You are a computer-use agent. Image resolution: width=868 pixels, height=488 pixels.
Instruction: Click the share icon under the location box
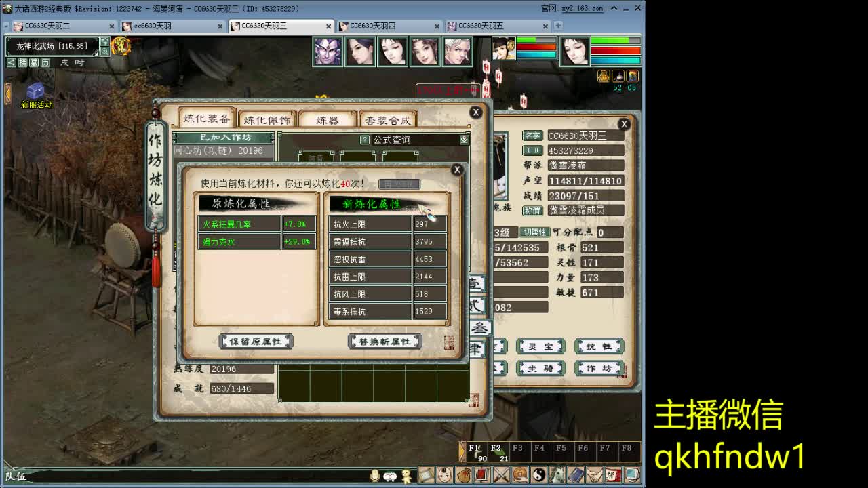[x=12, y=62]
